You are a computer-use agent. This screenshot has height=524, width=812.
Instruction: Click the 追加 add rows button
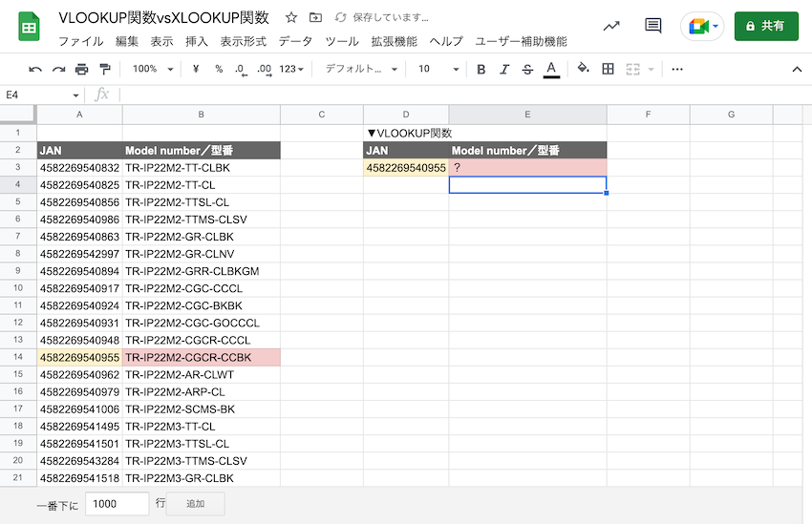tap(195, 504)
